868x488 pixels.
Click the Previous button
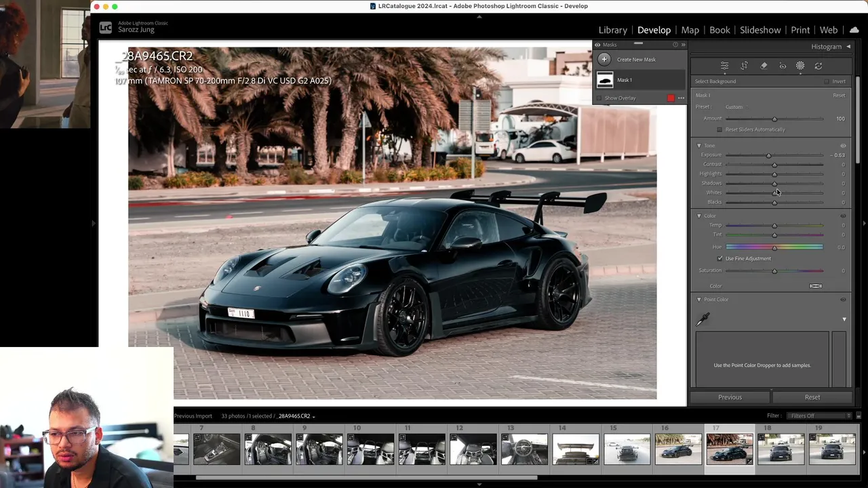(730, 397)
